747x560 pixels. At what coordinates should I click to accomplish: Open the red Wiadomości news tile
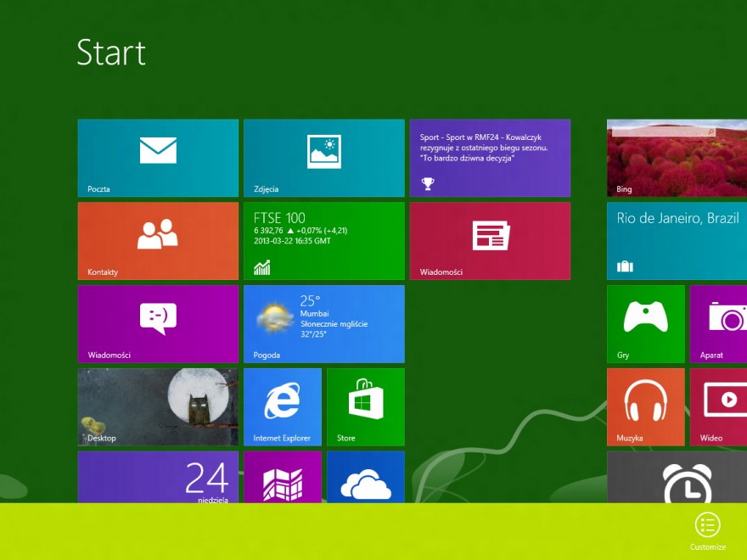(490, 240)
